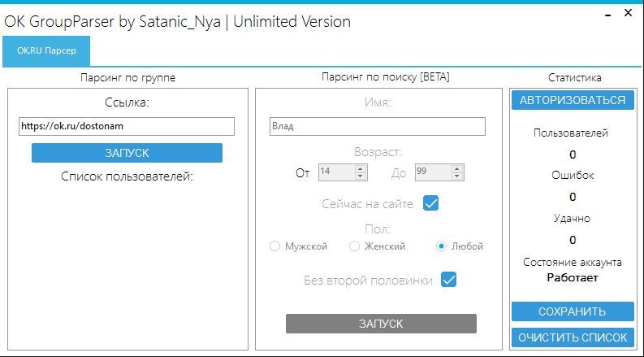Click the group link input field
The width and height of the screenshot is (644, 357).
126,126
